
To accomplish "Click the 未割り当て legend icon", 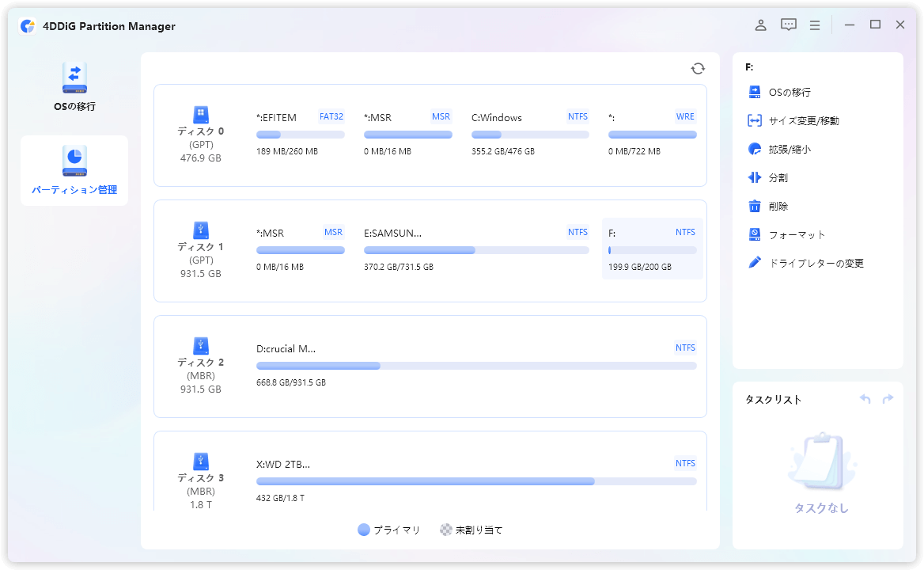I will tap(446, 530).
